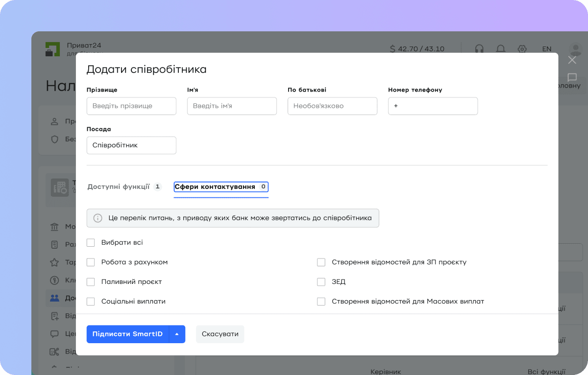Focus the 'Прізвище' input field
Viewport: 588px width, 375px height.
pos(131,106)
